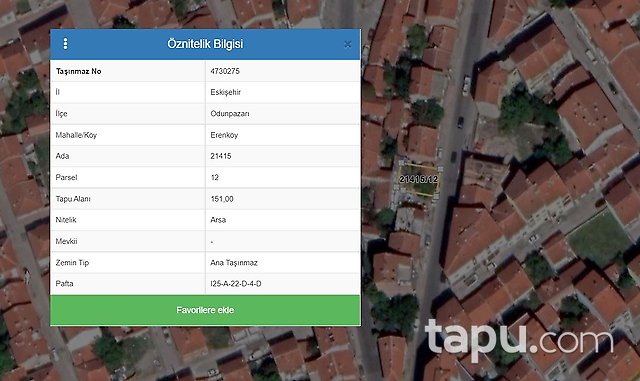Select the İl value Eskişehir
Screen dimensions: 640x381
225,92
